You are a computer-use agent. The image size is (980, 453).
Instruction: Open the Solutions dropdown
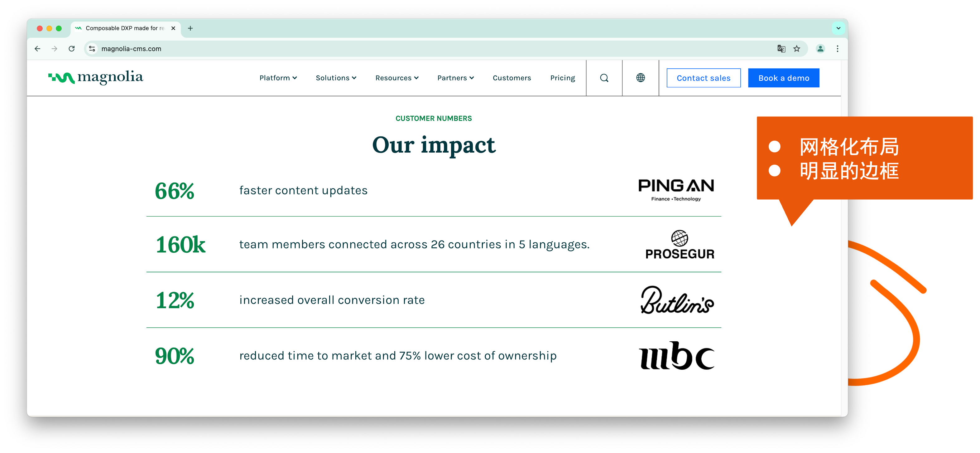(x=335, y=78)
